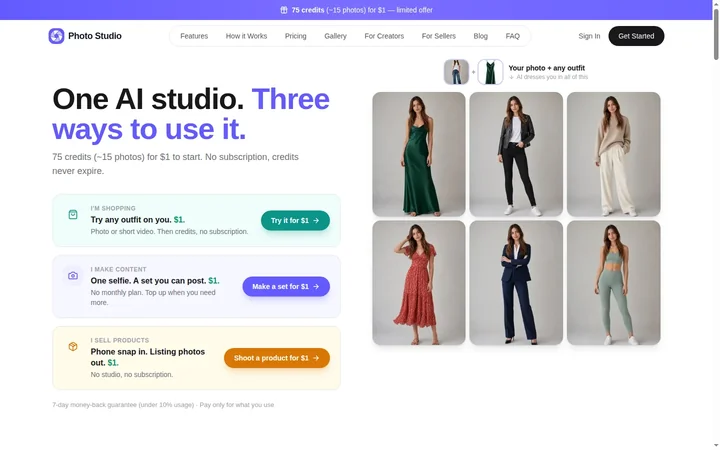
Task: Click 'Try any outfit on you. $1.' heading
Action: [x=138, y=219]
